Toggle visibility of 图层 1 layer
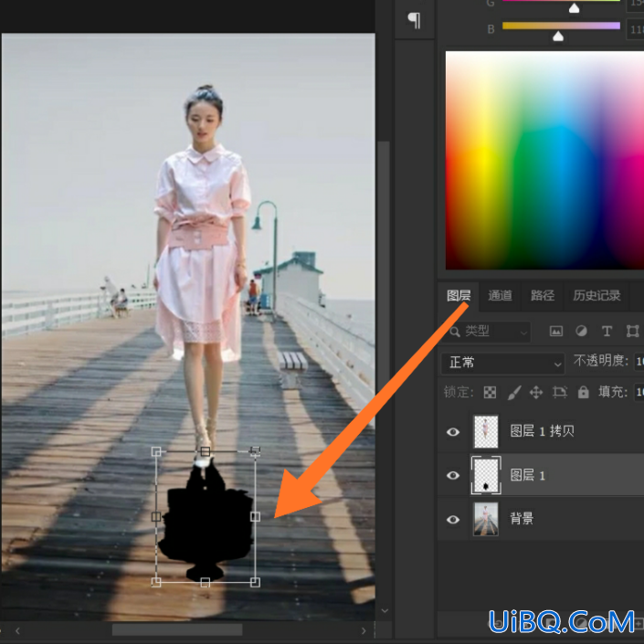This screenshot has height=644, width=644. point(453,475)
